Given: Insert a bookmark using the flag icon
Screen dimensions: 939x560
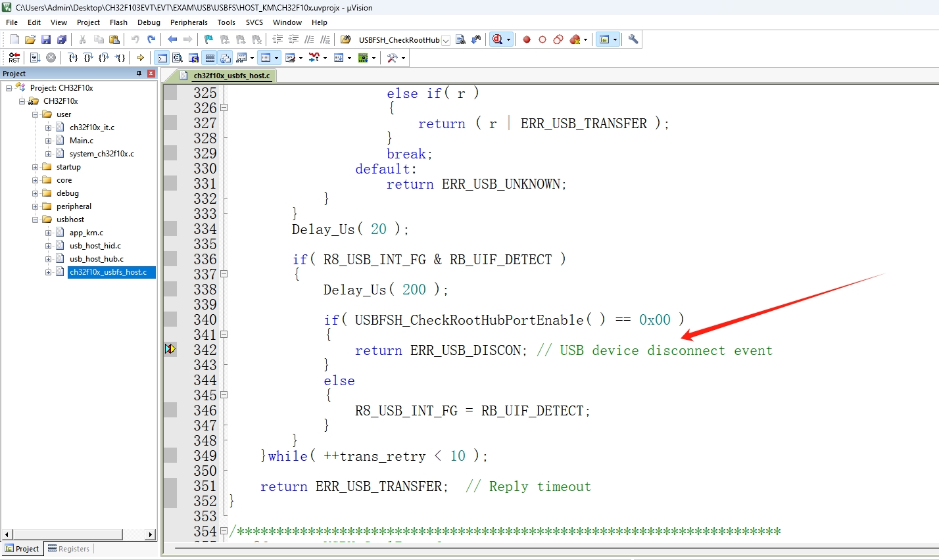Looking at the screenshot, I should (x=208, y=39).
